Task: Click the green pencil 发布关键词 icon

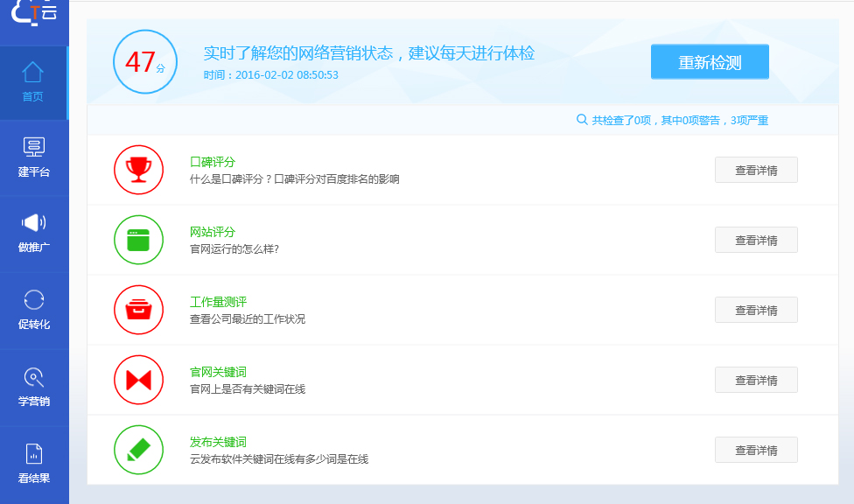Action: (x=138, y=450)
